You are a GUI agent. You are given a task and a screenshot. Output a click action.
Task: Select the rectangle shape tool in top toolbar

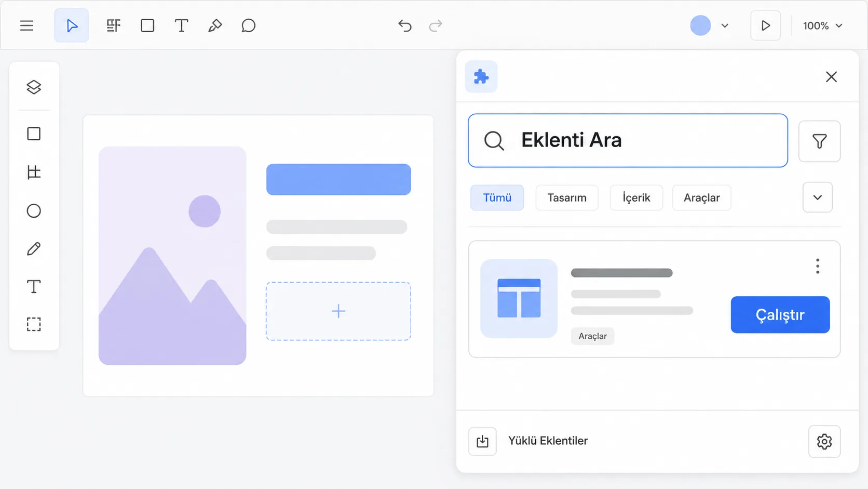[x=147, y=25]
